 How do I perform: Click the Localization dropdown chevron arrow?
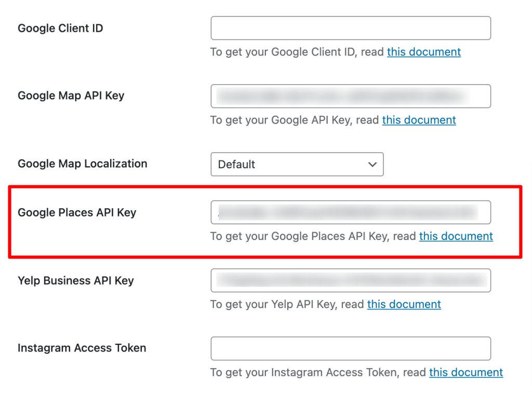point(372,164)
